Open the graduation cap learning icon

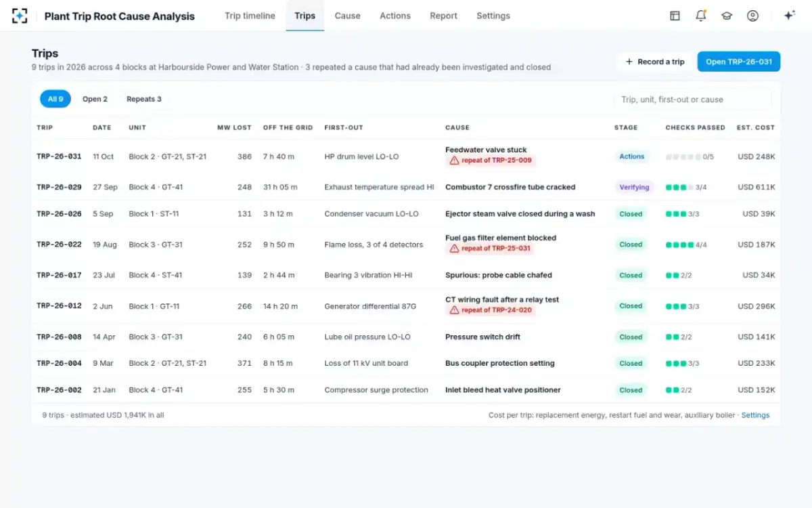tap(727, 16)
